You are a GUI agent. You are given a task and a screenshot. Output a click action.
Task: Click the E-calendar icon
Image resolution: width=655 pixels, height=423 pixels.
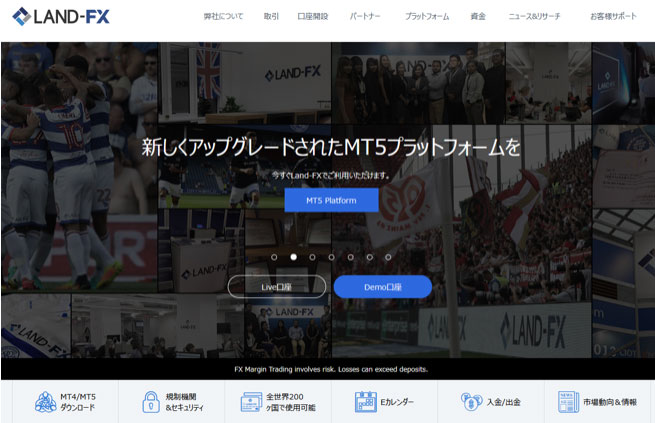coord(366,402)
